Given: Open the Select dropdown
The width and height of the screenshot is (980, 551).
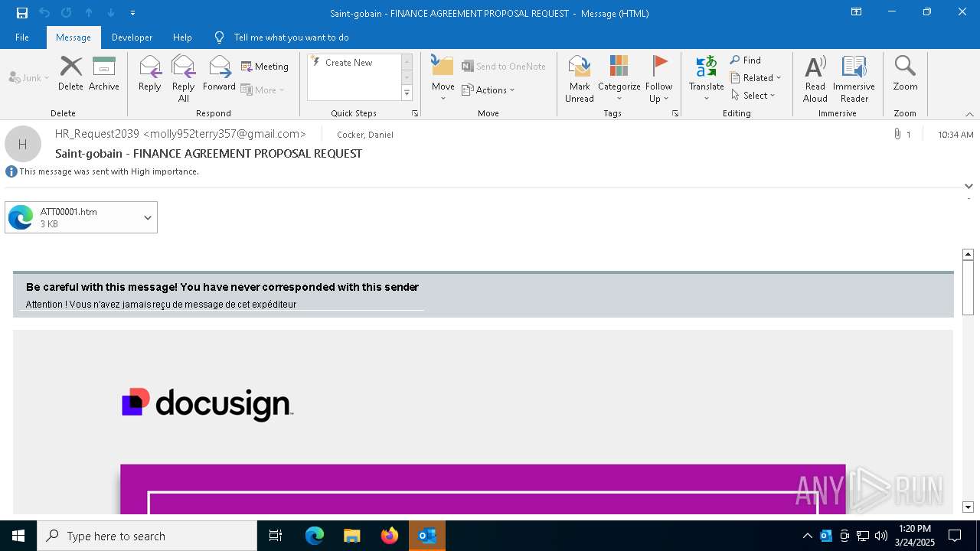Looking at the screenshot, I should pyautogui.click(x=753, y=96).
